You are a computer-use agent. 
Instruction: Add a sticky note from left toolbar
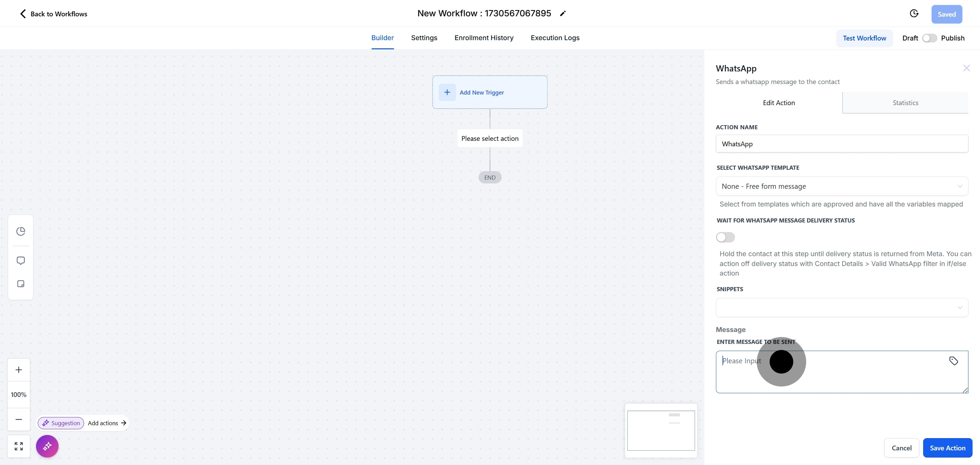point(20,284)
